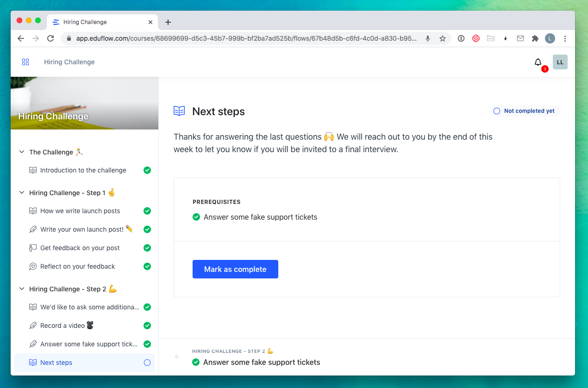Click the browser forward arrow
Image resolution: width=588 pixels, height=388 pixels.
(36, 38)
